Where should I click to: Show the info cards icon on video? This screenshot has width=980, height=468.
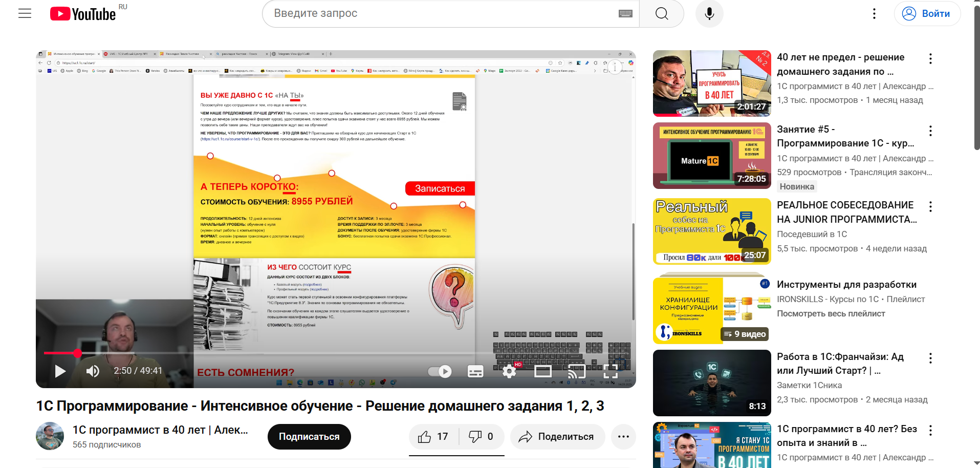615,67
